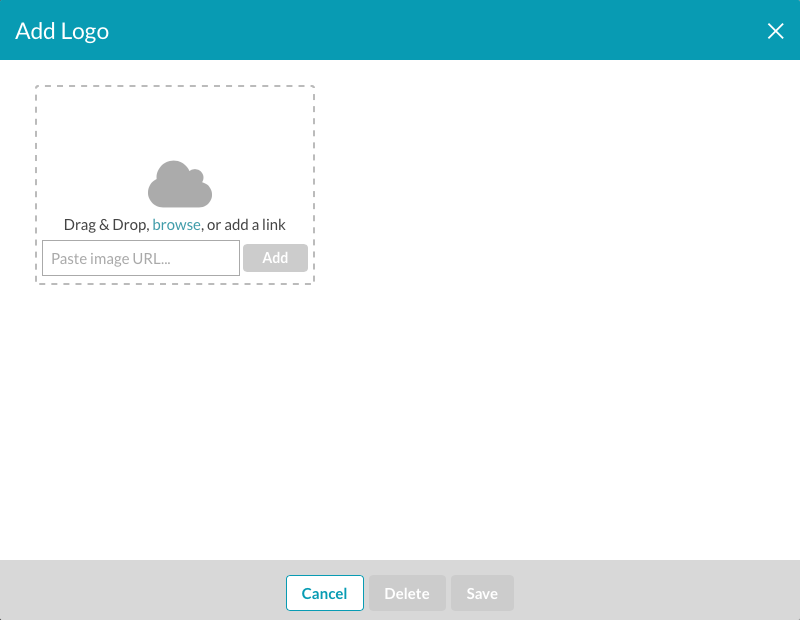
Task: Click the X icon in the header
Action: click(x=775, y=31)
